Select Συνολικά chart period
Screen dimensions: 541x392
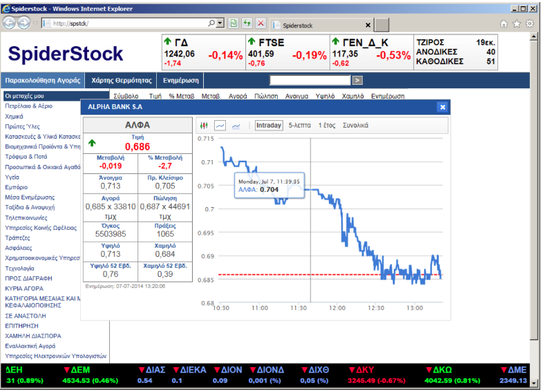tap(355, 126)
